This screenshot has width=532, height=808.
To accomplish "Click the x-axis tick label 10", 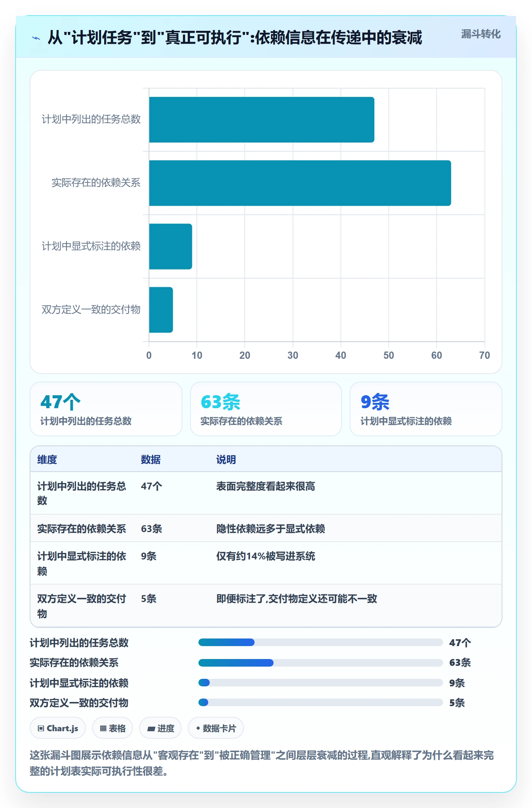I will [197, 355].
